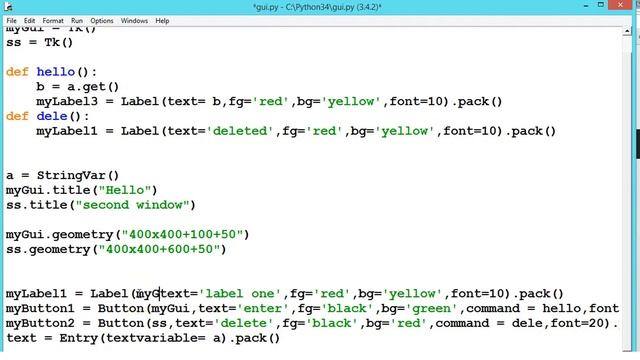The image size is (640, 360).
Task: Maximize the gui.py window
Action: [x=600, y=5]
